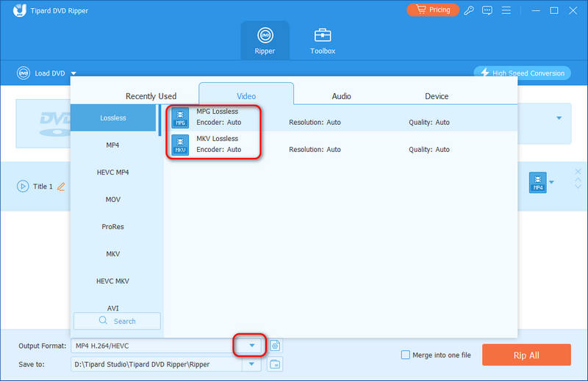Select the HEVC MP4 format category
Image resolution: width=588 pixels, height=381 pixels.
tap(112, 173)
